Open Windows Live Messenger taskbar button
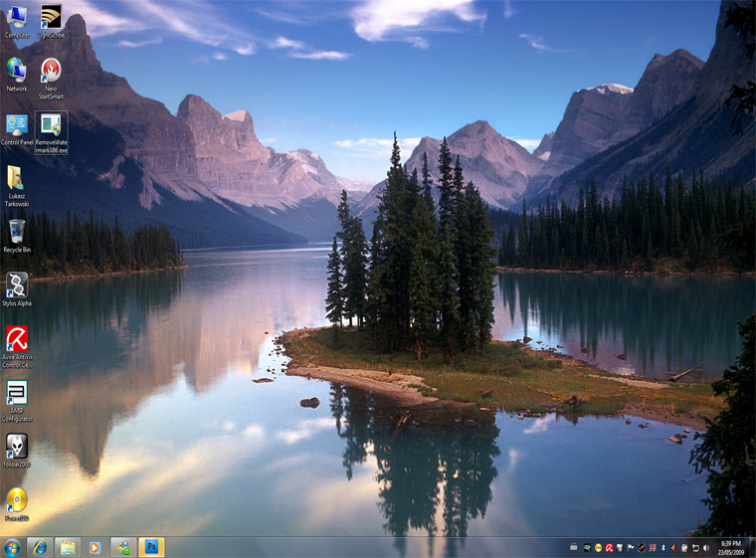The width and height of the screenshot is (756, 558). [123, 547]
